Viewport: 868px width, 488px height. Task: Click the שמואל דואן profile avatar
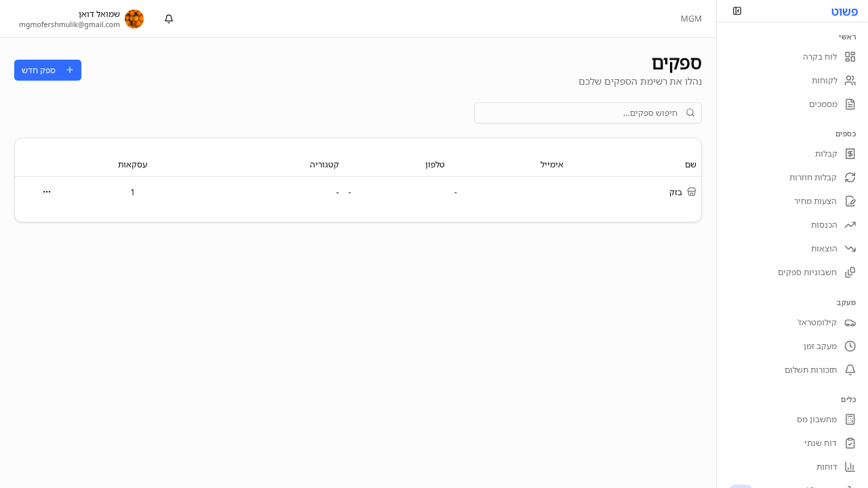134,18
